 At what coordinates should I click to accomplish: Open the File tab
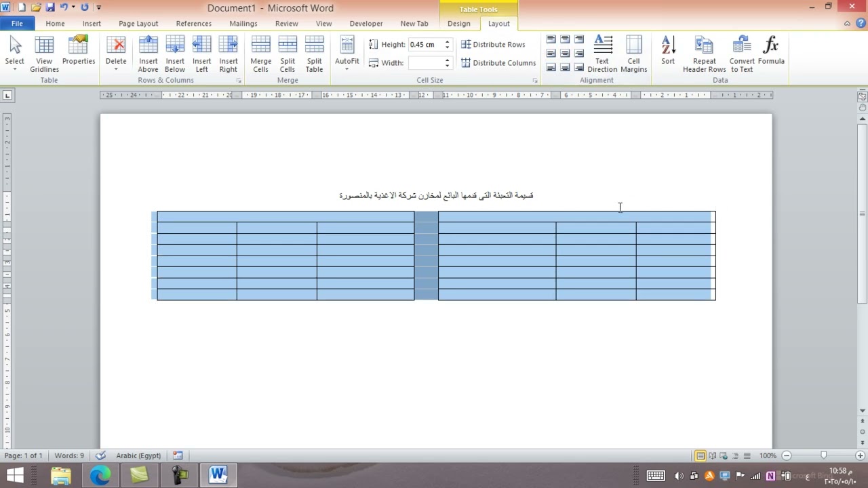17,24
